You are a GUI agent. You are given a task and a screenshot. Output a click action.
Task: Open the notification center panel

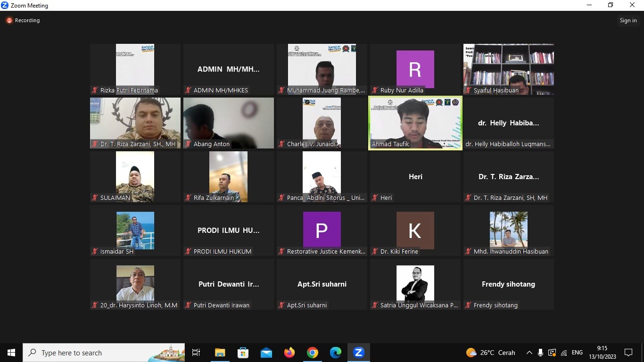tap(628, 353)
